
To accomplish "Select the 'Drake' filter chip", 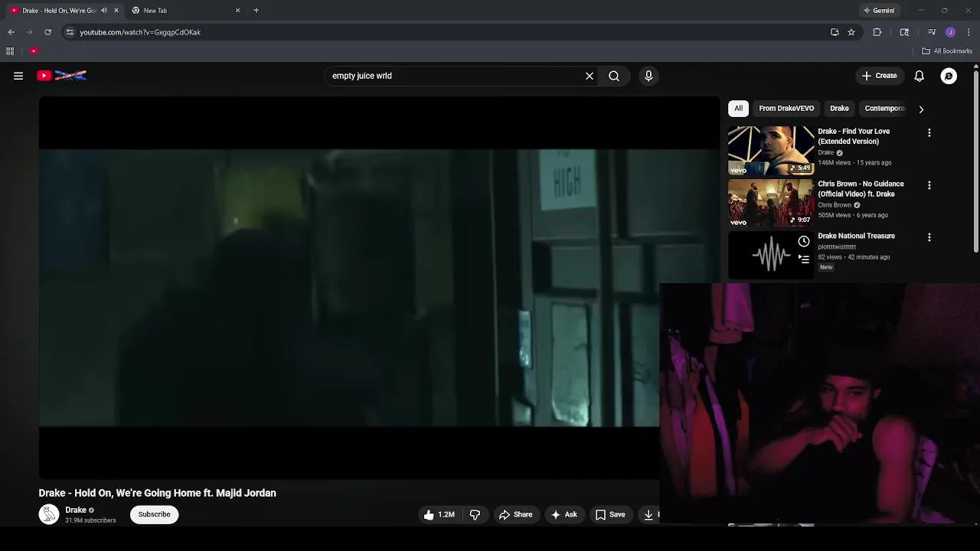I will point(839,109).
